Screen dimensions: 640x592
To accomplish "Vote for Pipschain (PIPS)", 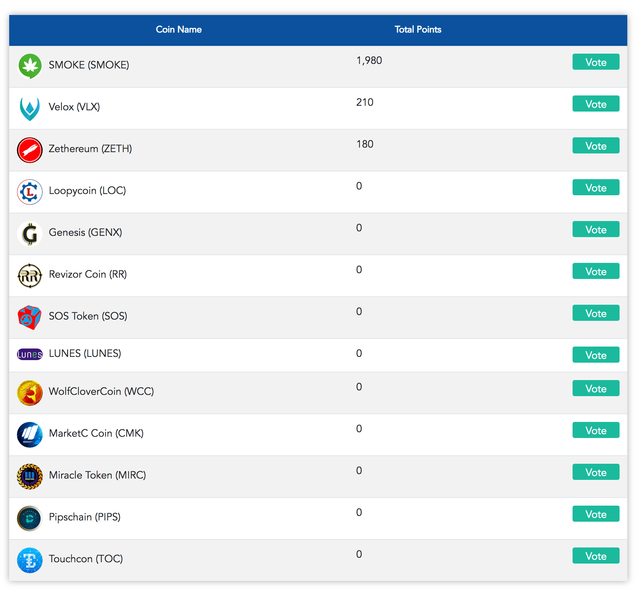I will (x=596, y=514).
